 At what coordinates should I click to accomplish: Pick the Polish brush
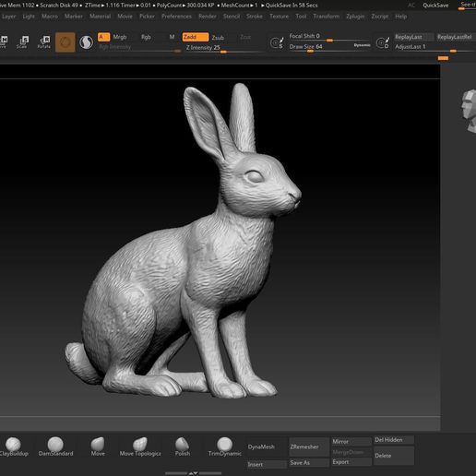[x=183, y=446]
